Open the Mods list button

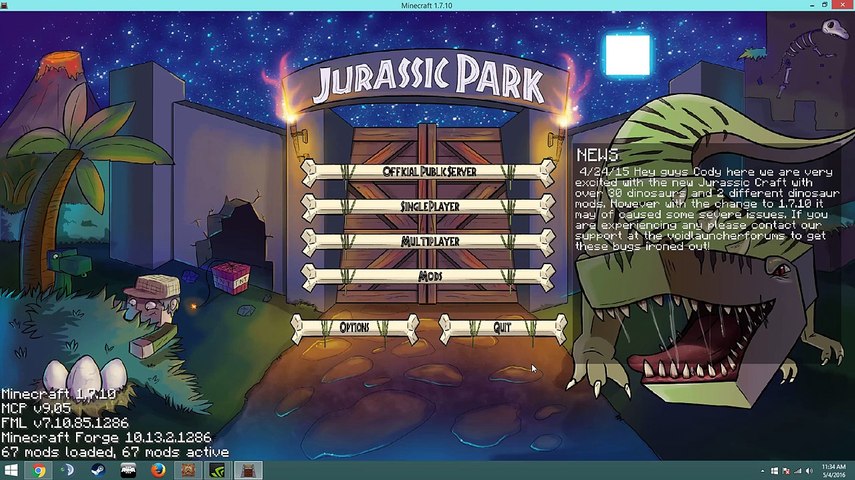pos(429,277)
